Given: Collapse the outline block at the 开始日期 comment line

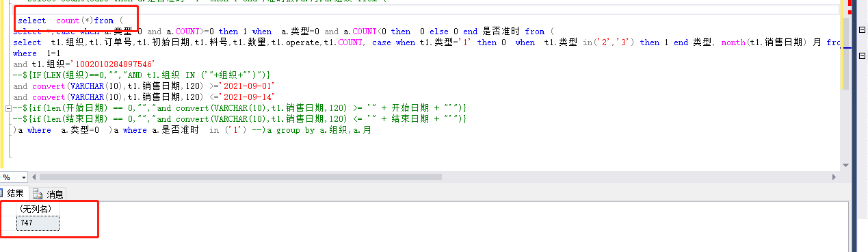Looking at the screenshot, I should [8, 108].
